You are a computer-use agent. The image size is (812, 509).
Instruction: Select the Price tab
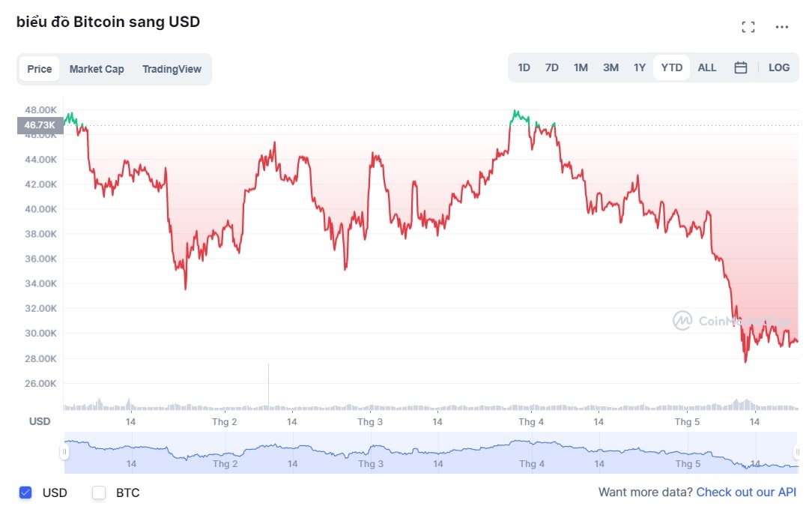40,69
